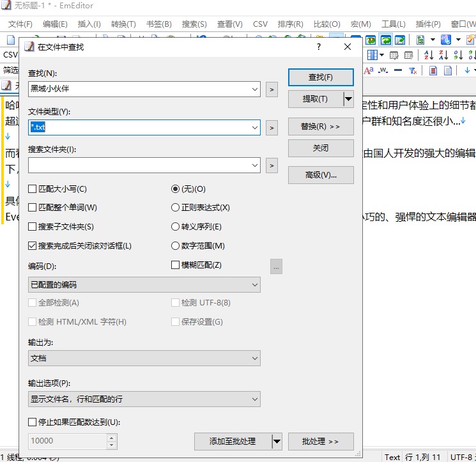Click the blue minus negative filter icon
This screenshot has width=476, height=462.
coord(398,70)
